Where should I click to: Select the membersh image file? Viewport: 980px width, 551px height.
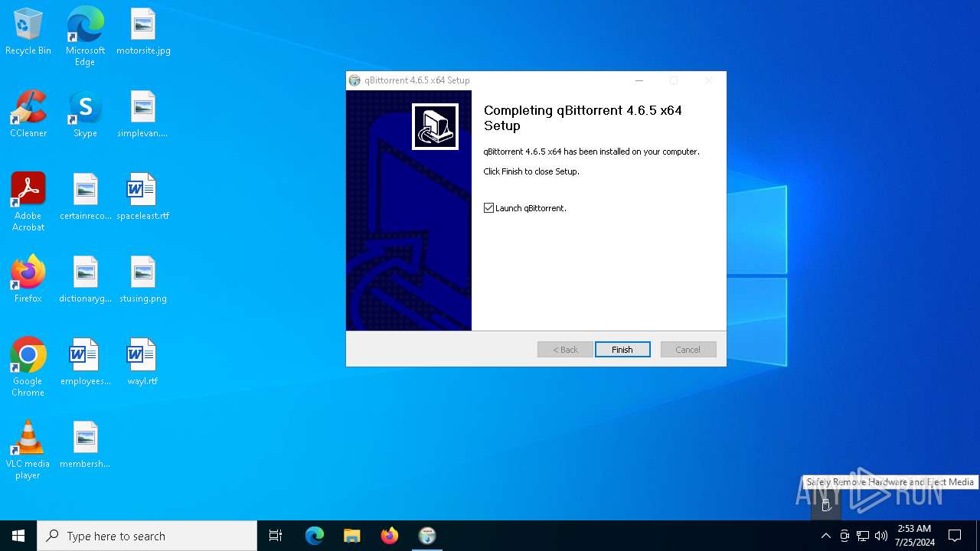[x=85, y=445]
